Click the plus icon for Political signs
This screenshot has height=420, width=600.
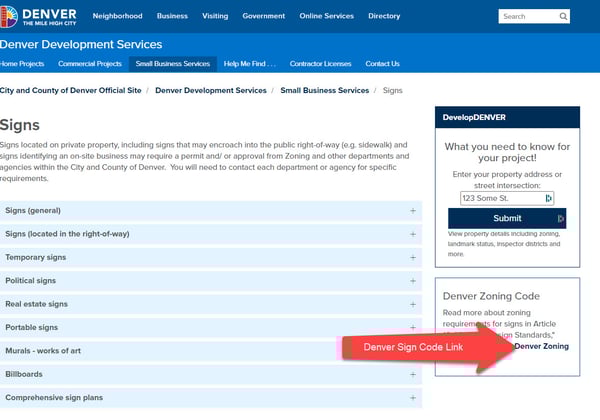point(412,281)
